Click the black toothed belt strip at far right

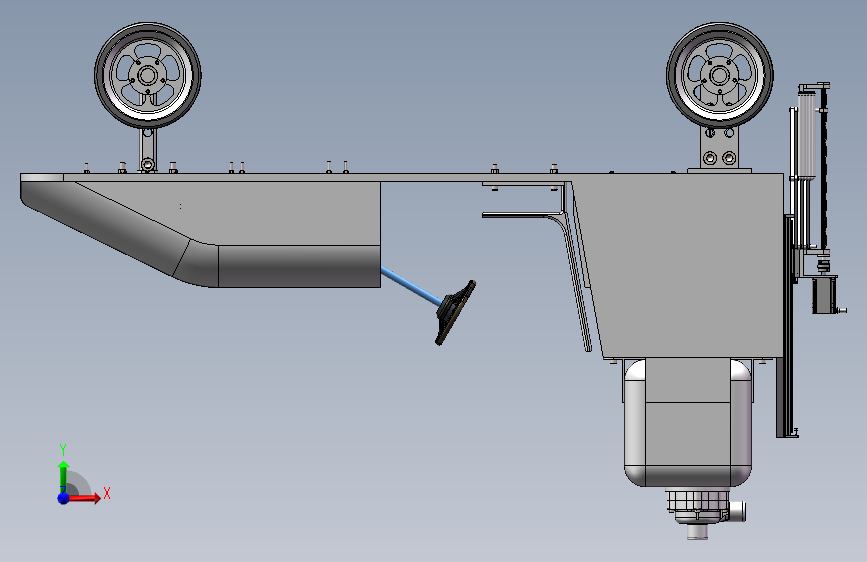click(x=824, y=170)
